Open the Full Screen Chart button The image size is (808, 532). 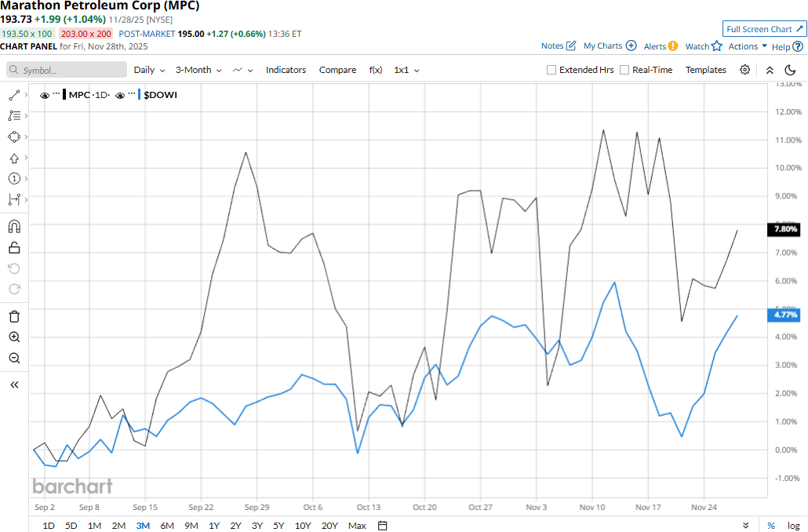pyautogui.click(x=765, y=29)
